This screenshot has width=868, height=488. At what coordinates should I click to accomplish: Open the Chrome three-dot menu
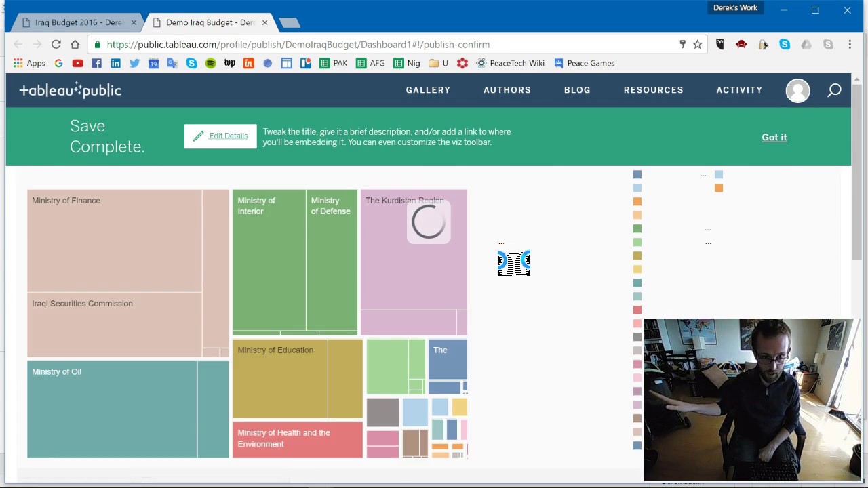(850, 44)
